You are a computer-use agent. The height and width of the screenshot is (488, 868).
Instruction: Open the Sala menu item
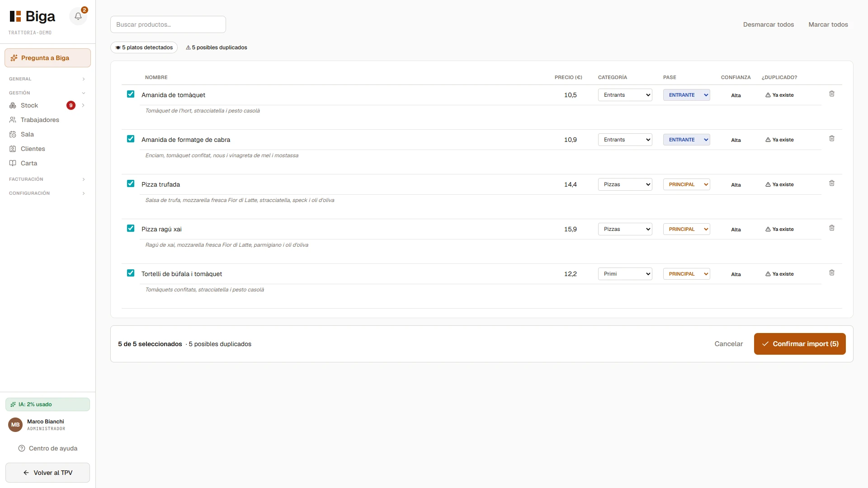pyautogui.click(x=47, y=134)
